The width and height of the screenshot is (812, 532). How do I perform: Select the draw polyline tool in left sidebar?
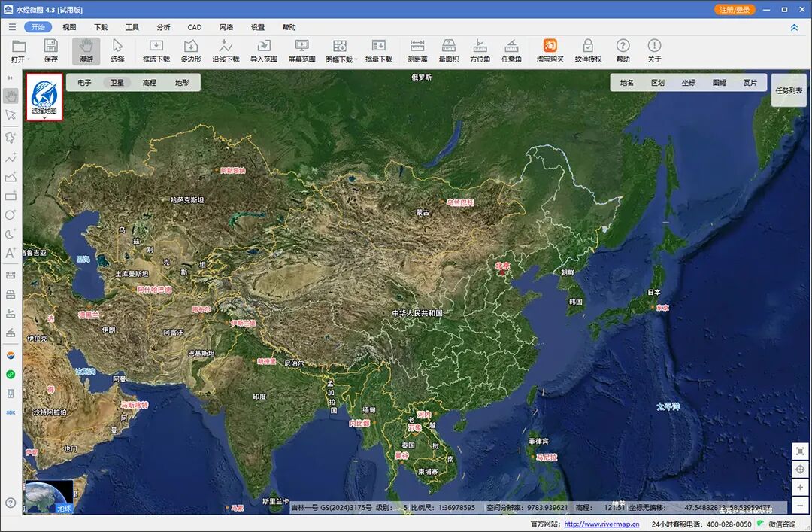(11, 157)
